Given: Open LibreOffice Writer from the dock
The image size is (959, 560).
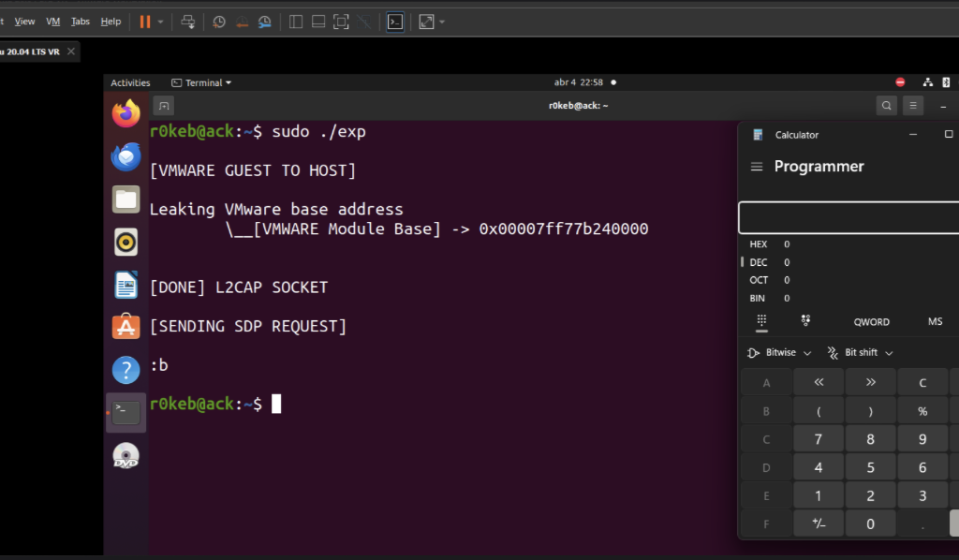Looking at the screenshot, I should [x=126, y=285].
